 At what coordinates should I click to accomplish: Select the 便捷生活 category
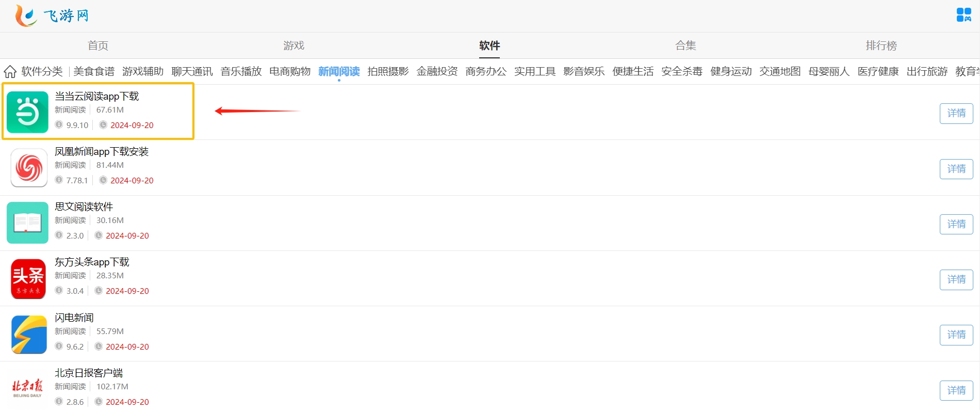click(x=633, y=71)
